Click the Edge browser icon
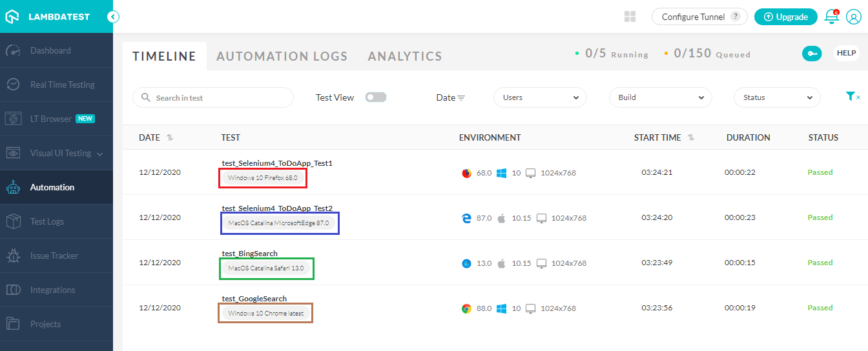868x351 pixels. pyautogui.click(x=466, y=218)
